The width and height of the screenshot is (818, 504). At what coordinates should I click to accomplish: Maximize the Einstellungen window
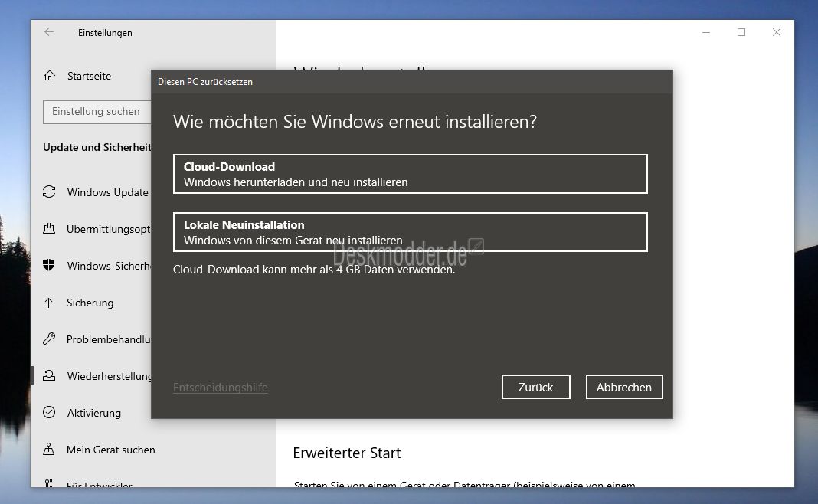[x=741, y=32]
